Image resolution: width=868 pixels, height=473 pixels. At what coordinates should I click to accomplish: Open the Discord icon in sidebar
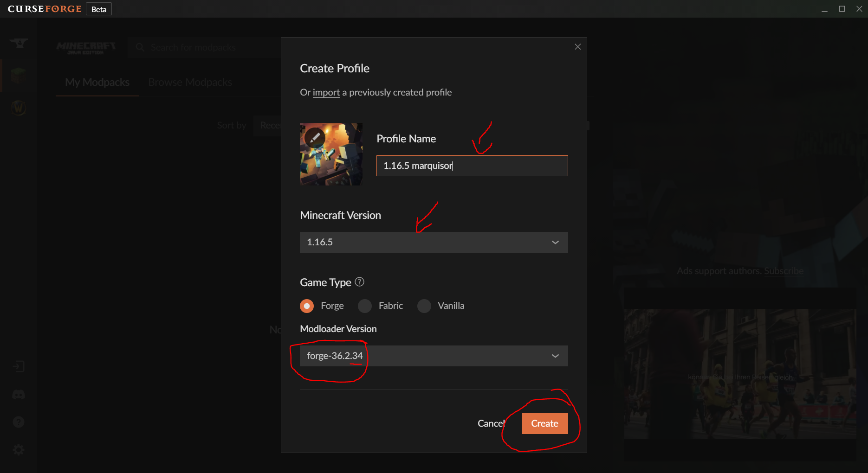[19, 395]
